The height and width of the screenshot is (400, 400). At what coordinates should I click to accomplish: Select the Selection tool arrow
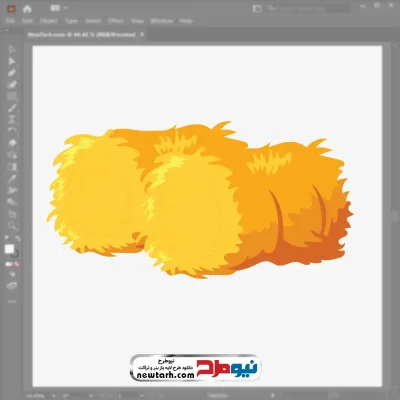point(12,49)
